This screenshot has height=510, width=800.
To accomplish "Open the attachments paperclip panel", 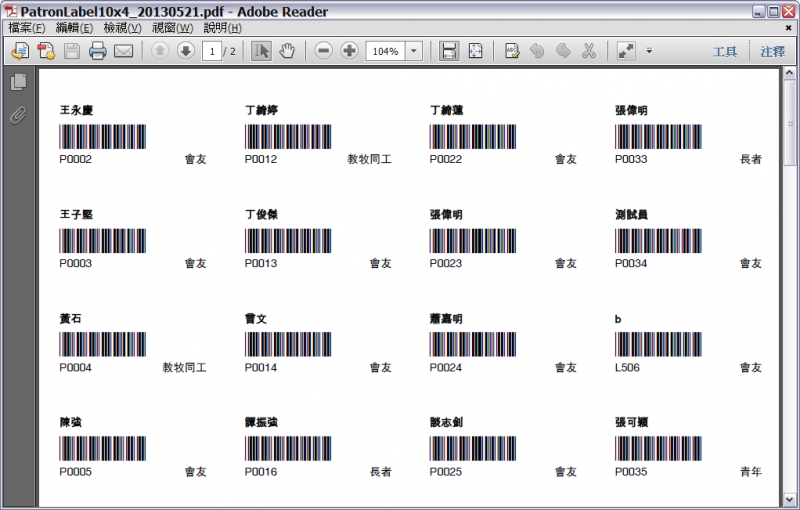I will point(18,114).
